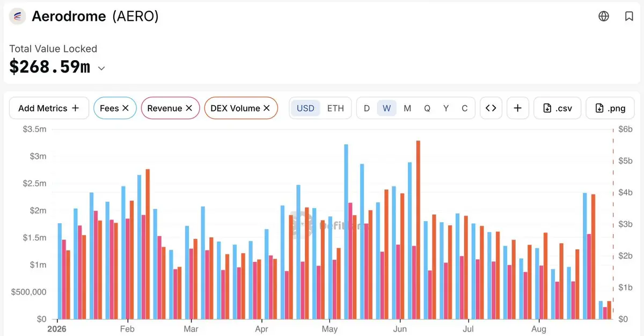Click the Aug x-axis label

point(539,328)
